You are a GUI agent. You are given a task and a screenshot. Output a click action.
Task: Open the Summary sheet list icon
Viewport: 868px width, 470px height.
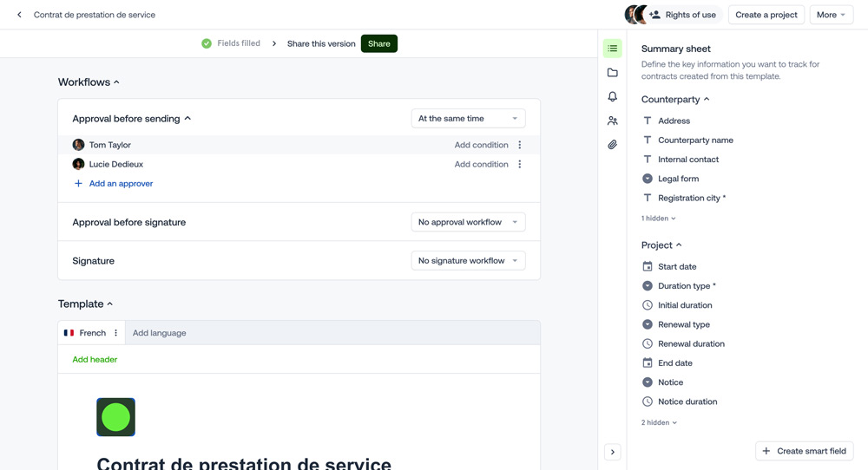[x=613, y=49]
